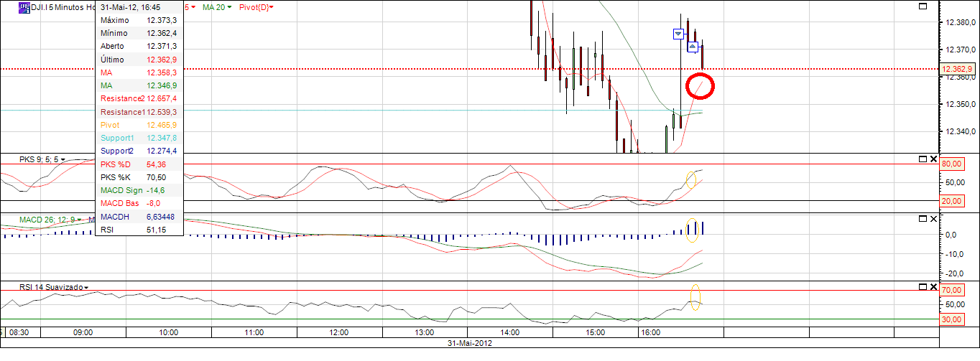
Task: Click the PKS 80,00 level label
Action: [x=952, y=164]
